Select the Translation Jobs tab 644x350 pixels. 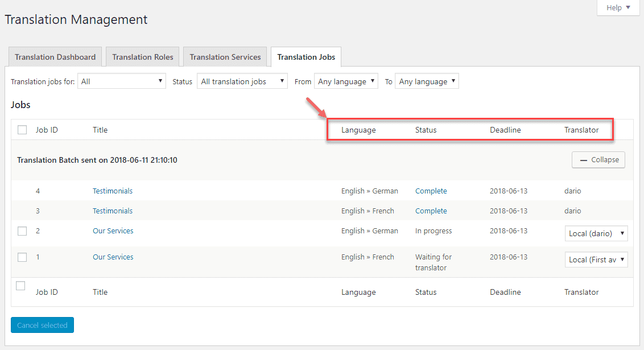[x=306, y=57]
